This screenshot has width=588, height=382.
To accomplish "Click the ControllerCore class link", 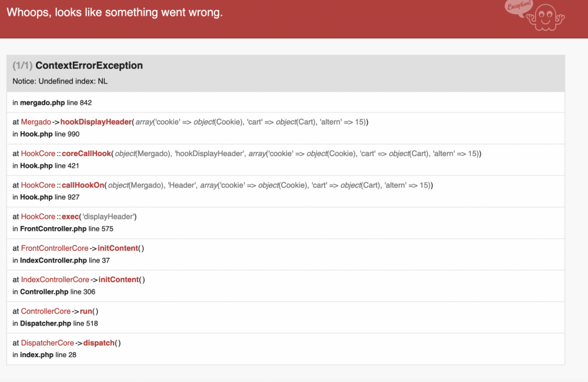I will pos(46,311).
